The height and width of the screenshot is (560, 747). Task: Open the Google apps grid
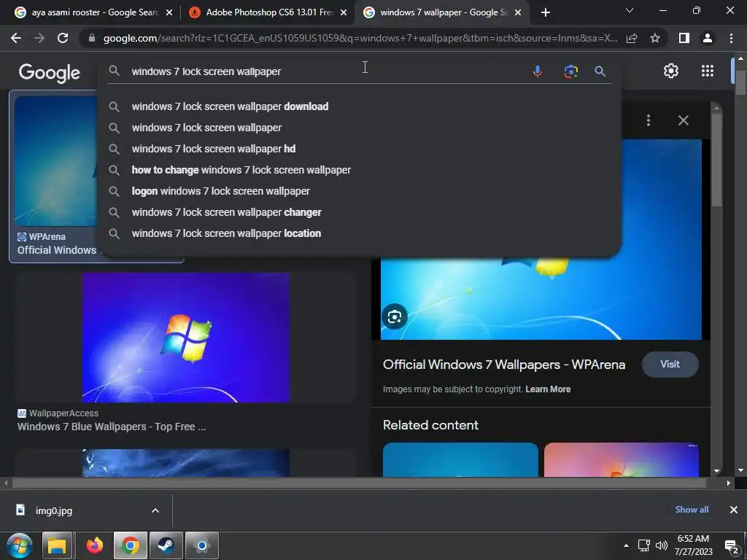[x=708, y=71]
